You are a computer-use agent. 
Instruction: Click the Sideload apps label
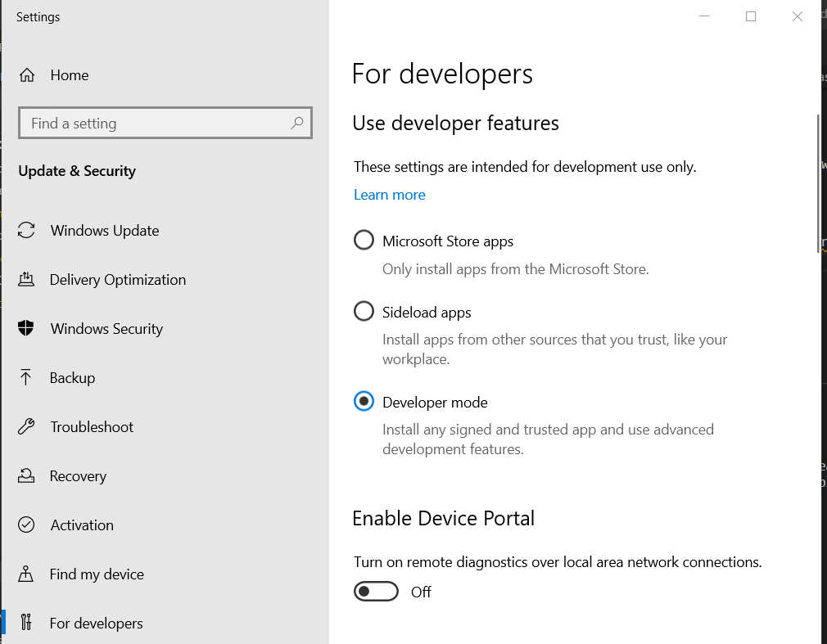pyautogui.click(x=427, y=313)
